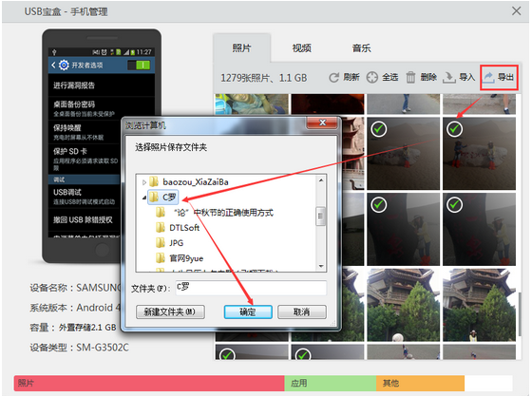Click the folder tree scrollbar thumb
Screen dimensions: 532x396
pyautogui.click(x=321, y=217)
